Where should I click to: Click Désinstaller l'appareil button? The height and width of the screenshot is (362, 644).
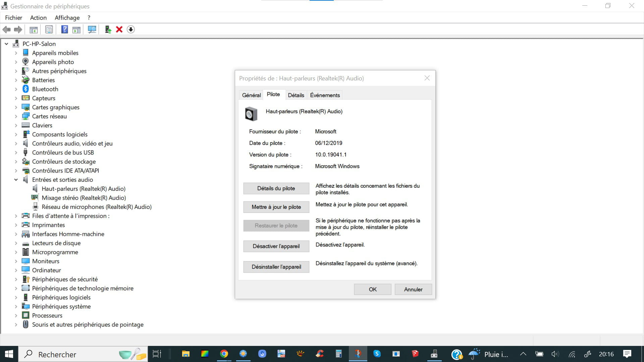276,267
